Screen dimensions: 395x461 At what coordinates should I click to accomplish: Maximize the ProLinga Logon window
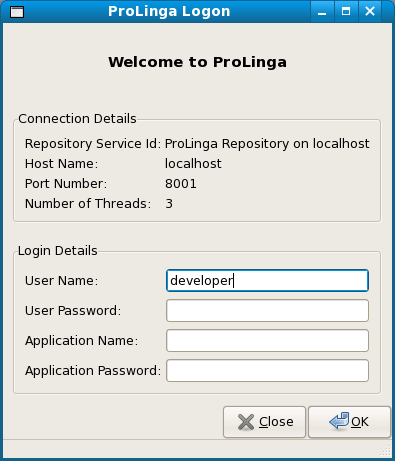tap(346, 12)
